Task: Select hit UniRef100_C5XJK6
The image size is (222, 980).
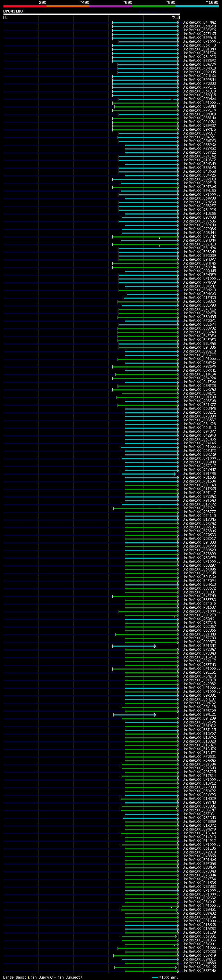Action: click(x=199, y=967)
